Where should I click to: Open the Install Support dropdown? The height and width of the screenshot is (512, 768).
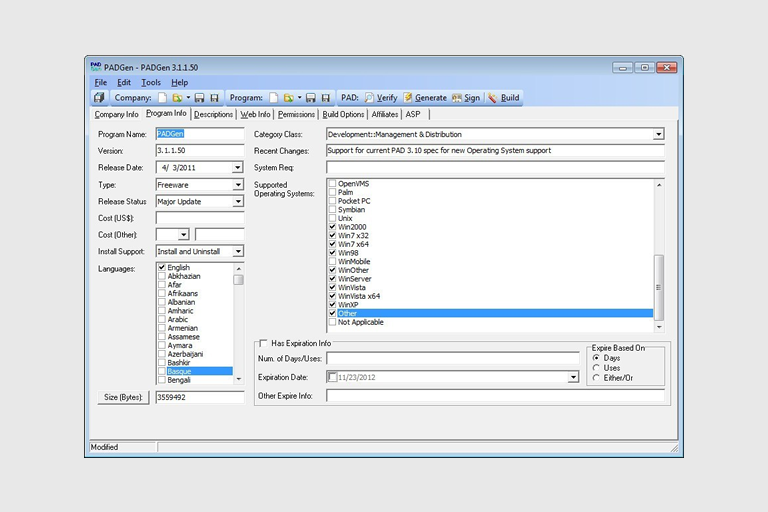point(238,251)
